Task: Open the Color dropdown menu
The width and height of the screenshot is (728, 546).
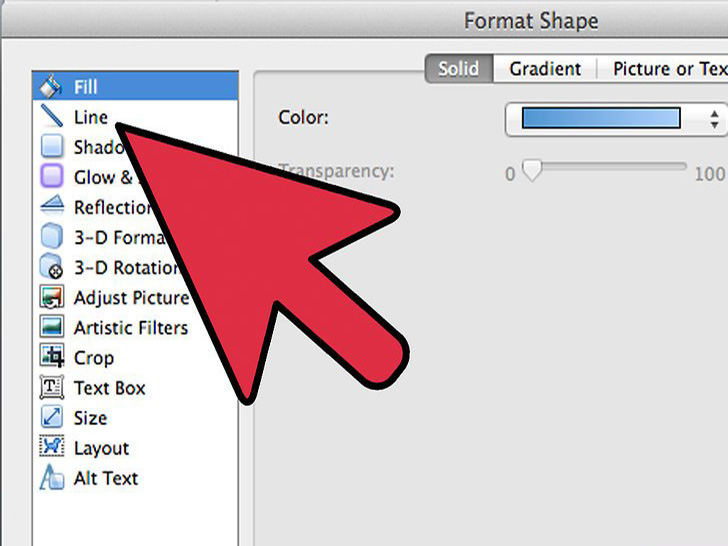Action: tap(615, 119)
